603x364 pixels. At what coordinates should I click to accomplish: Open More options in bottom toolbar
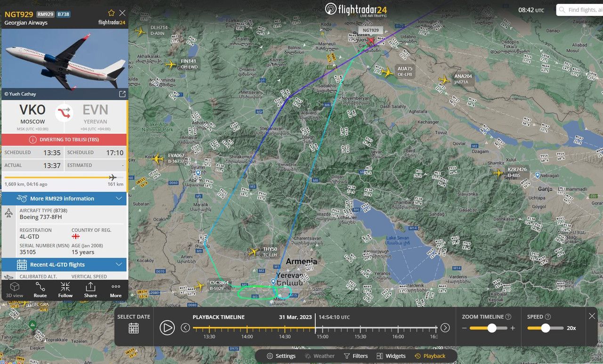pos(116,290)
